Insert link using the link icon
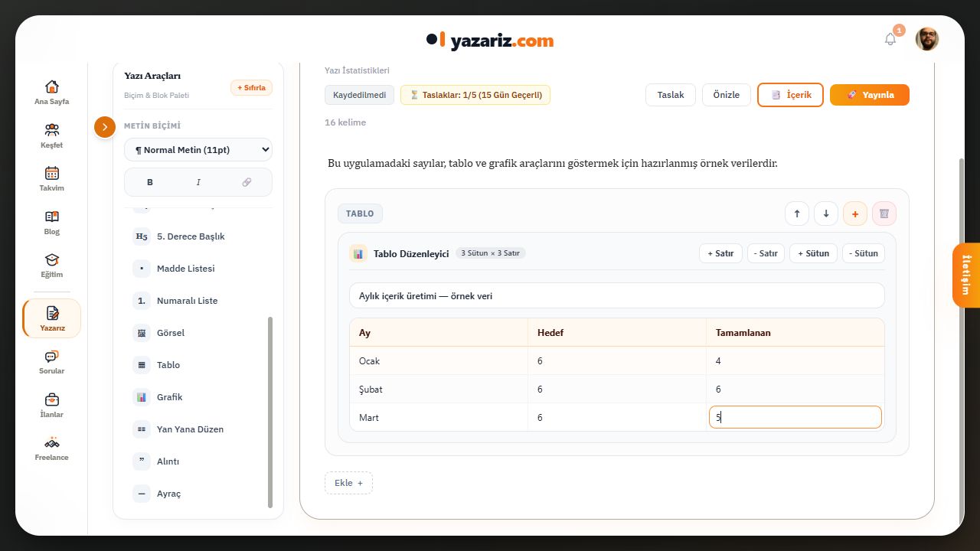This screenshot has height=551, width=980. (247, 182)
